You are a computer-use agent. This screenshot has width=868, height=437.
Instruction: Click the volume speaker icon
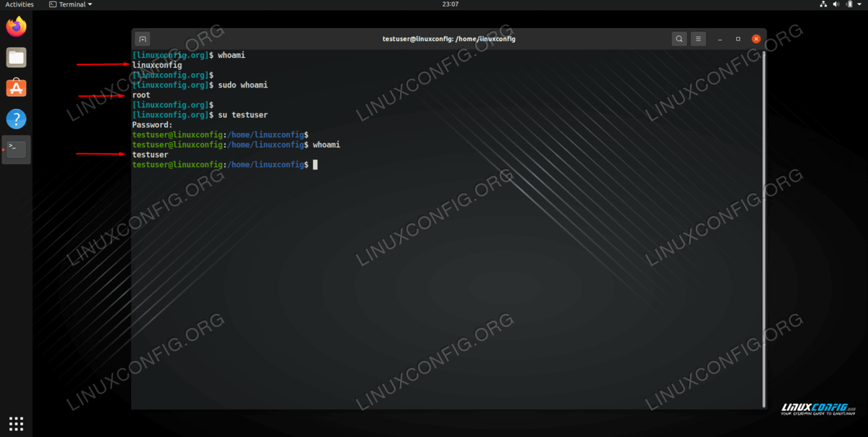click(x=837, y=4)
